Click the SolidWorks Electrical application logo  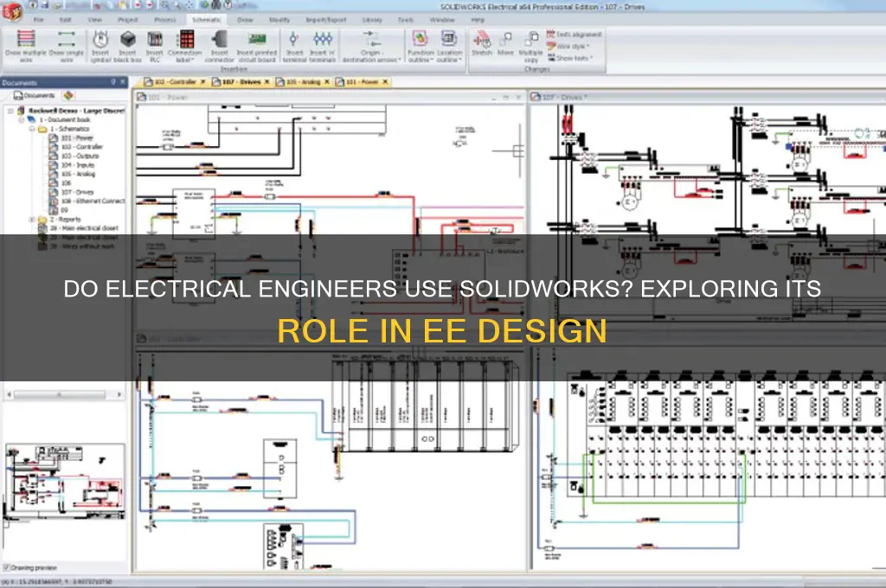coord(12,10)
